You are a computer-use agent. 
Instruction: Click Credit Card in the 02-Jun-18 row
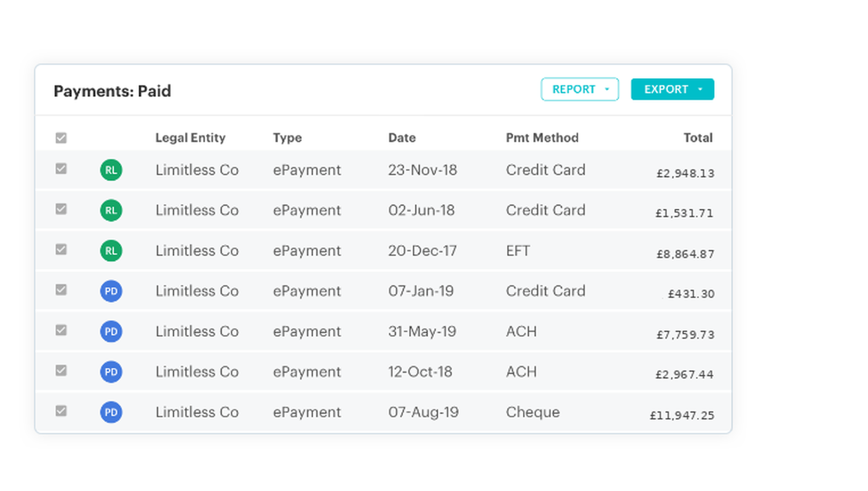point(545,210)
